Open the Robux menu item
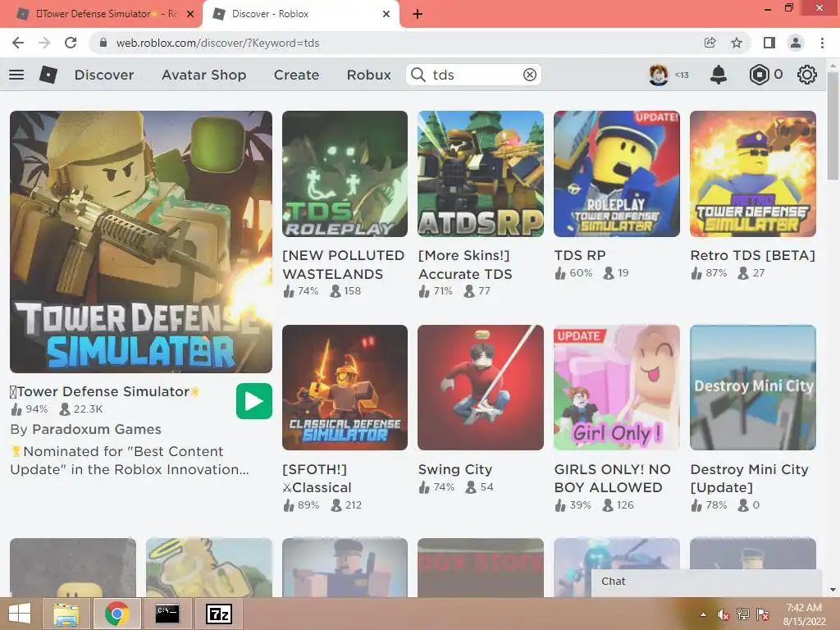Viewport: 840px width, 630px height. pyautogui.click(x=369, y=75)
